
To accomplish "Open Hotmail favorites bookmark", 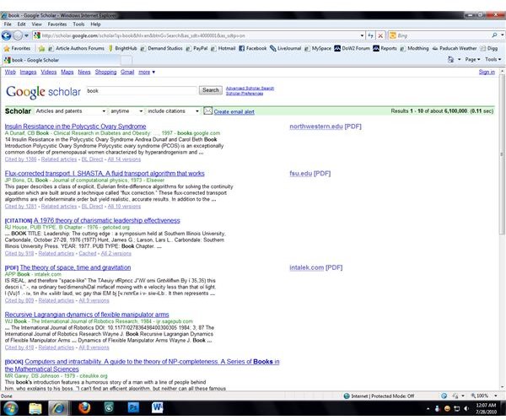I will point(223,48).
